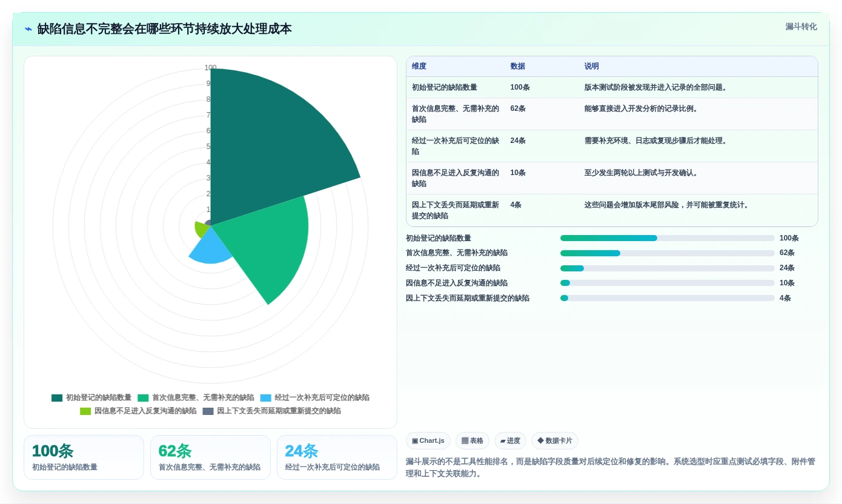Screen dimensions: 842x504
Task: Click the page title about 缺陷信息不完整
Action: pos(164,29)
